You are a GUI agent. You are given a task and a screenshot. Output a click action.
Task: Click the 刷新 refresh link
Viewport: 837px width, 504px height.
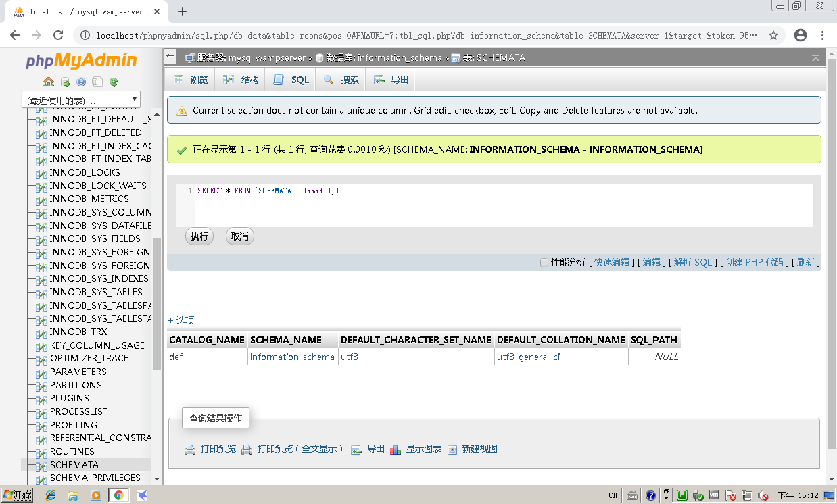tap(806, 262)
